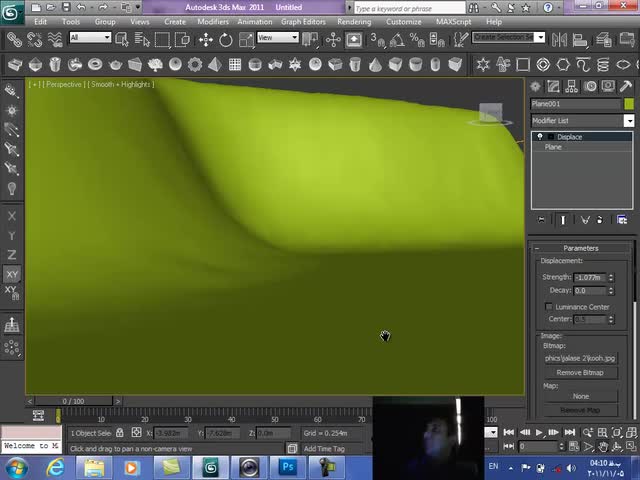Click the Strength value field

tap(589, 278)
